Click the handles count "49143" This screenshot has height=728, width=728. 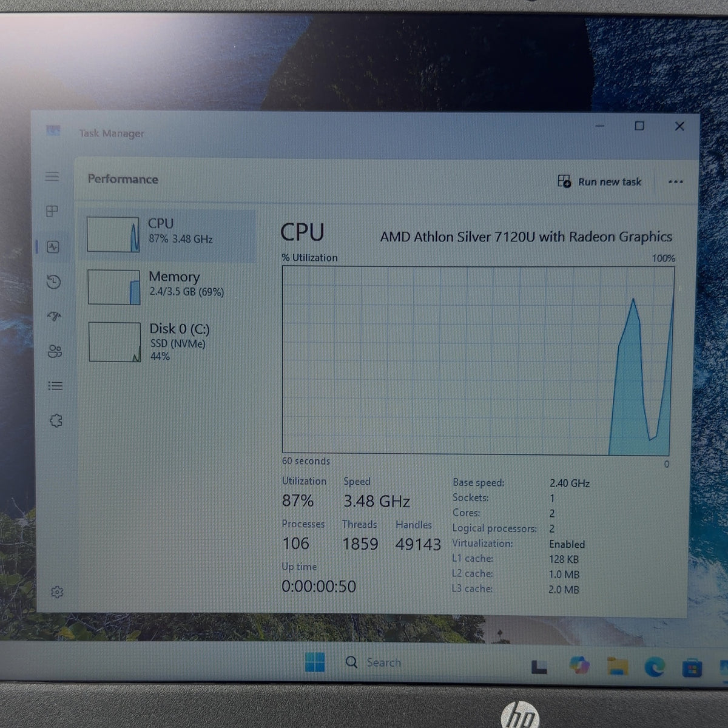(x=418, y=544)
